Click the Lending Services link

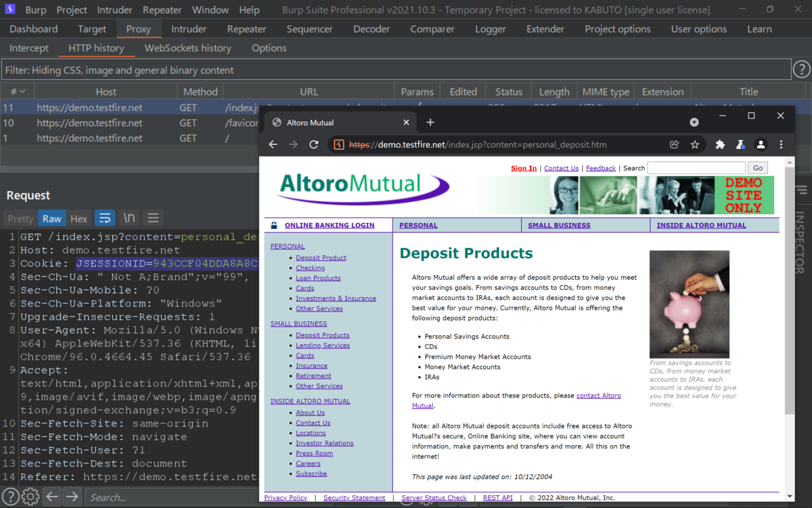[323, 345]
